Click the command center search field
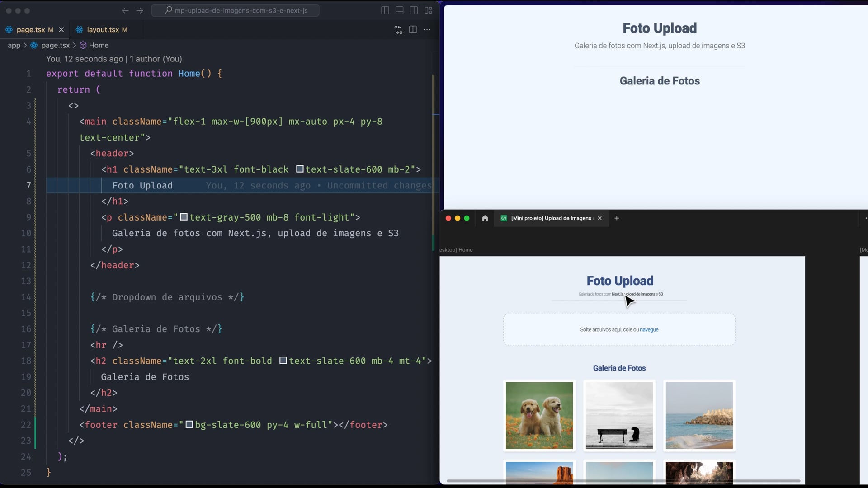Screen dimensions: 868x488 pyautogui.click(x=235, y=10)
